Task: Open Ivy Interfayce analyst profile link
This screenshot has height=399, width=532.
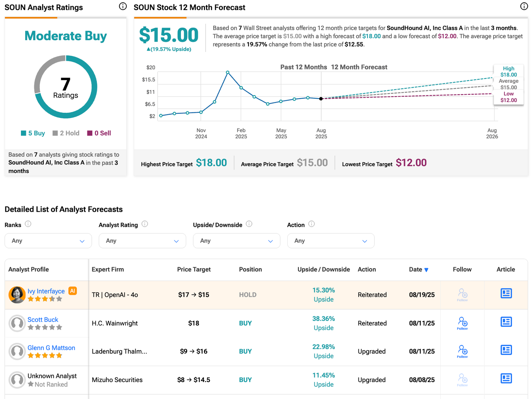Action: (x=46, y=291)
